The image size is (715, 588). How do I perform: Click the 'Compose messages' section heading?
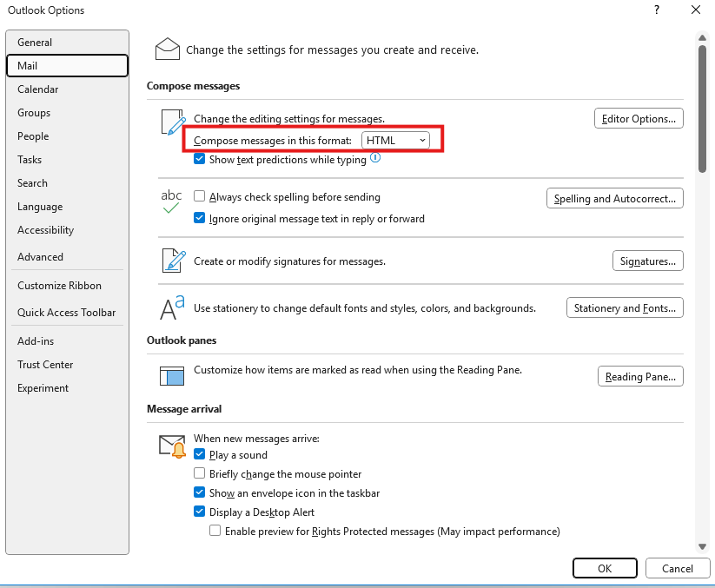coord(194,86)
